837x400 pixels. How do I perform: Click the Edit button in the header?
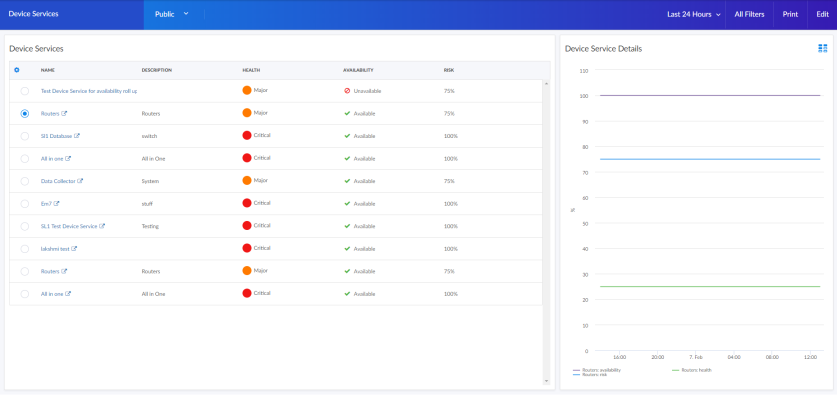point(822,14)
